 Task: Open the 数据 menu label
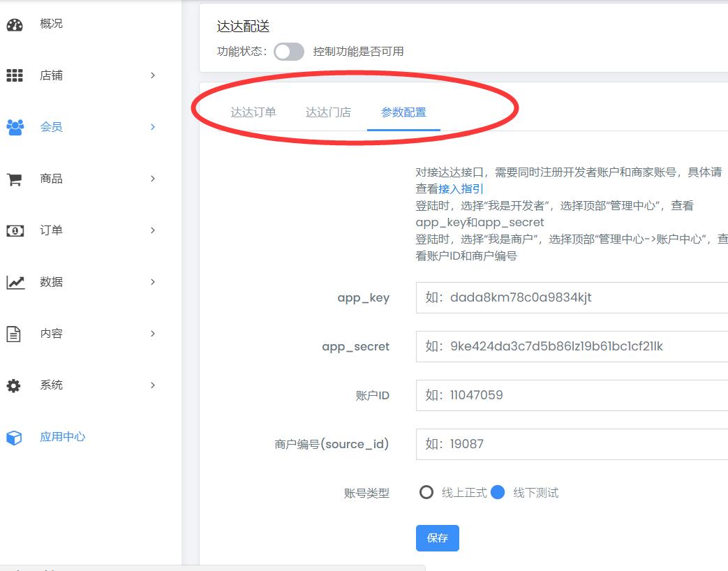[51, 282]
